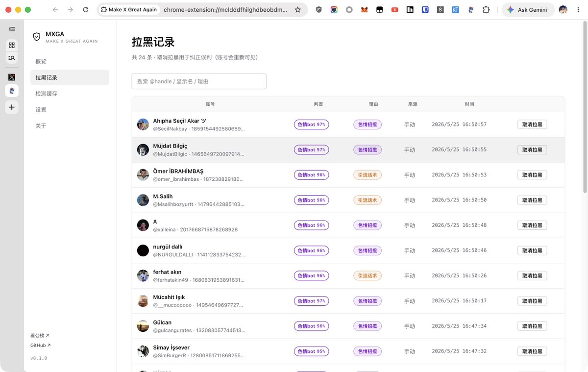Click 取消拉黑 in the @xalleina row
588x372 pixels.
pos(532,225)
